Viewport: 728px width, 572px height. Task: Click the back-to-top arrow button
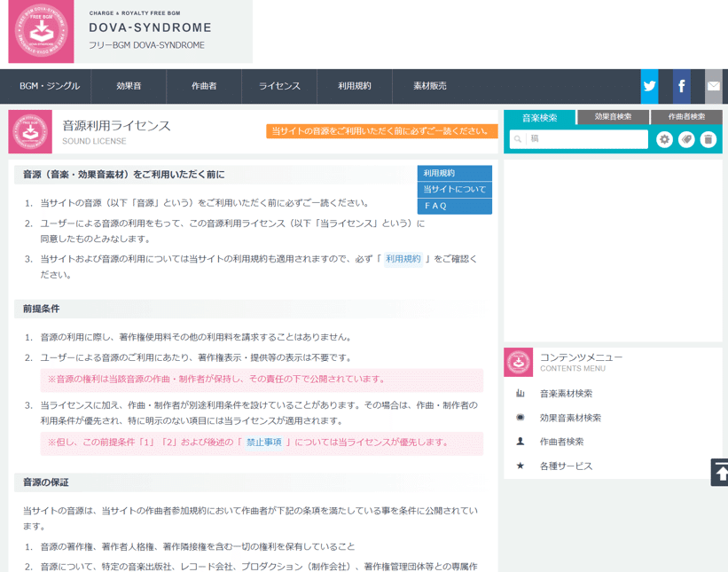click(720, 472)
